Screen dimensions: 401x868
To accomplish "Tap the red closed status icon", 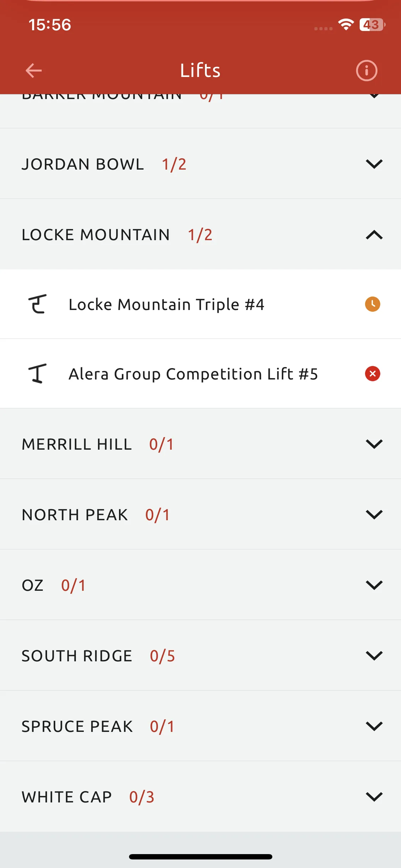I will [x=372, y=373].
